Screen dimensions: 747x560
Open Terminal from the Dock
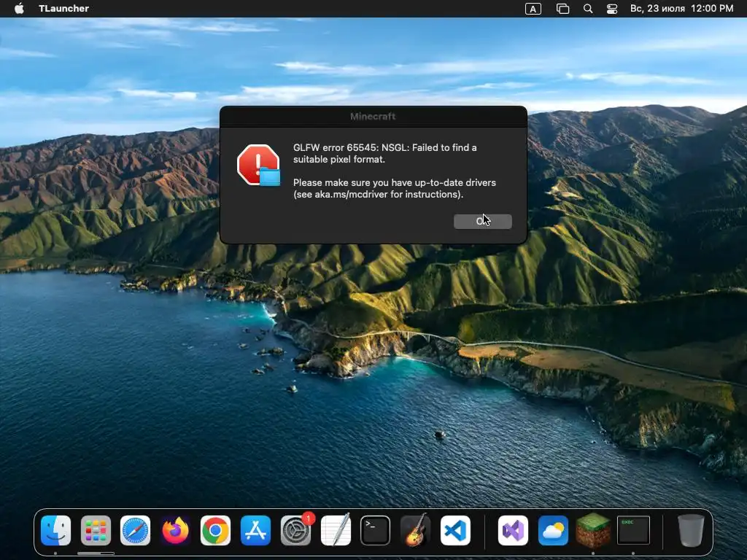point(376,530)
